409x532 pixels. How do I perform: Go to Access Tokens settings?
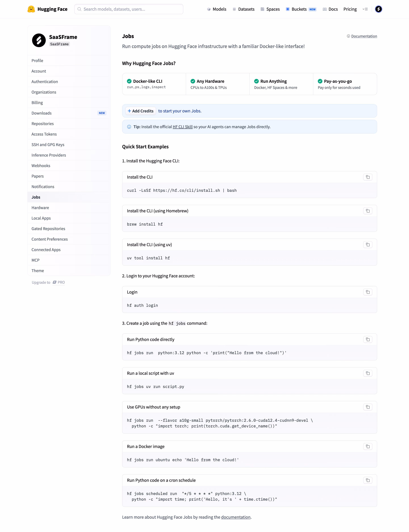click(x=69, y=134)
